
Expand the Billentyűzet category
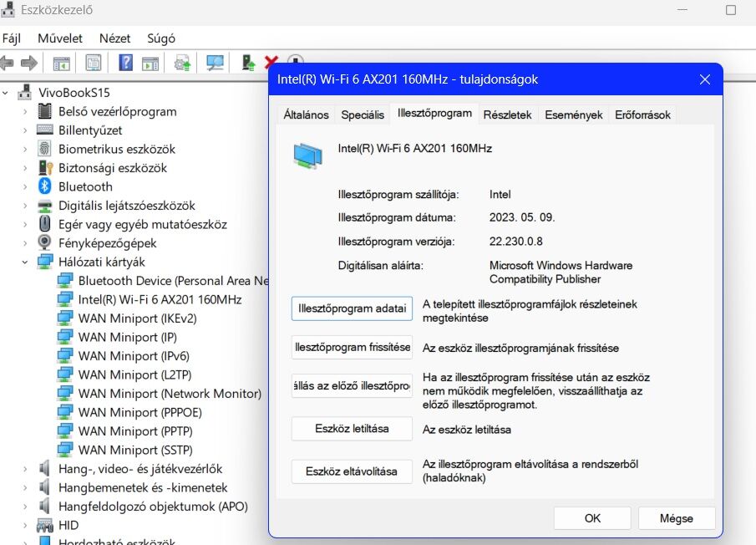coord(25,130)
